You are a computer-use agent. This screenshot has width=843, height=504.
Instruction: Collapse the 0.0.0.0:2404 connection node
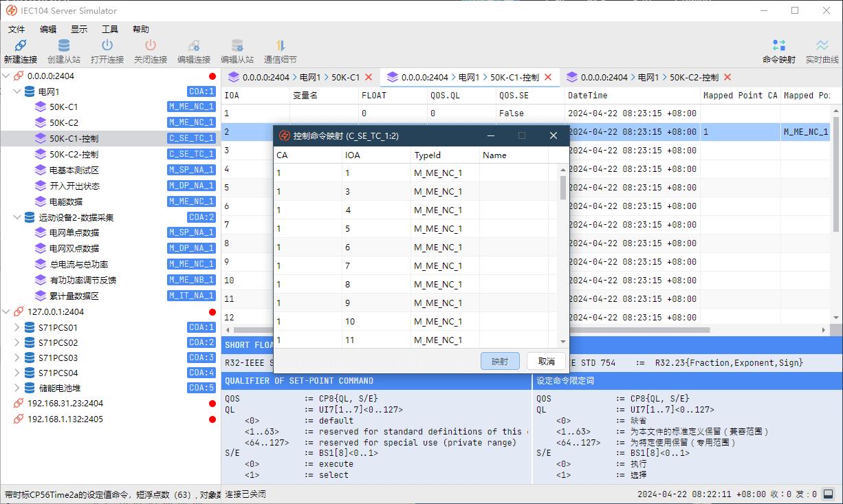point(7,76)
